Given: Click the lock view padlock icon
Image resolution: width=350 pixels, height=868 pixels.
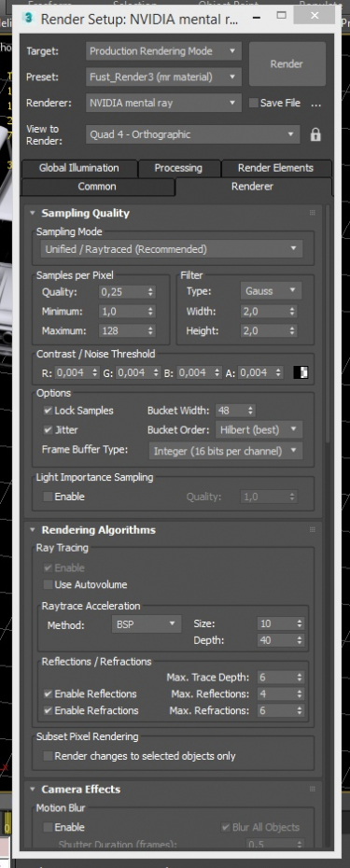Looking at the screenshot, I should (315, 134).
